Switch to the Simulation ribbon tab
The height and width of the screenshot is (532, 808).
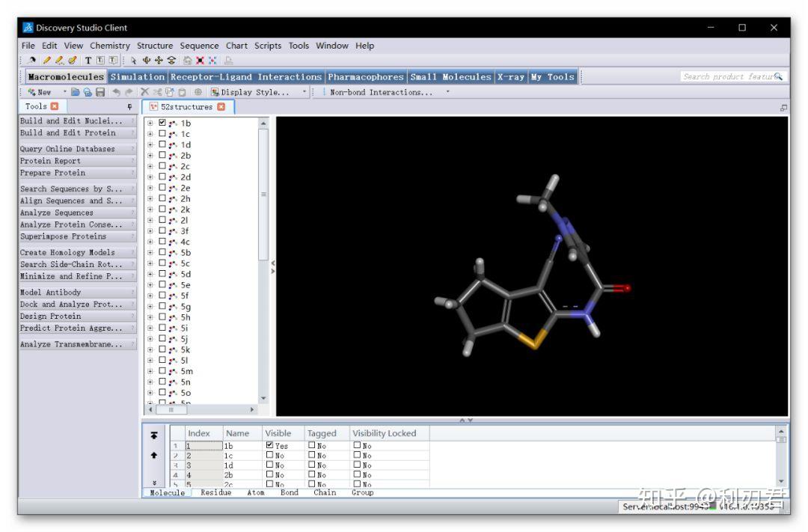136,76
